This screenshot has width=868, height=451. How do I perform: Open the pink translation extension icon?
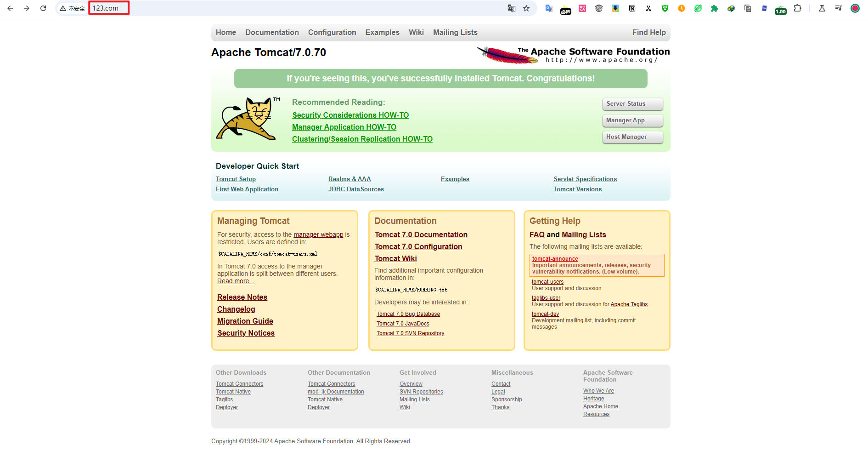582,8
